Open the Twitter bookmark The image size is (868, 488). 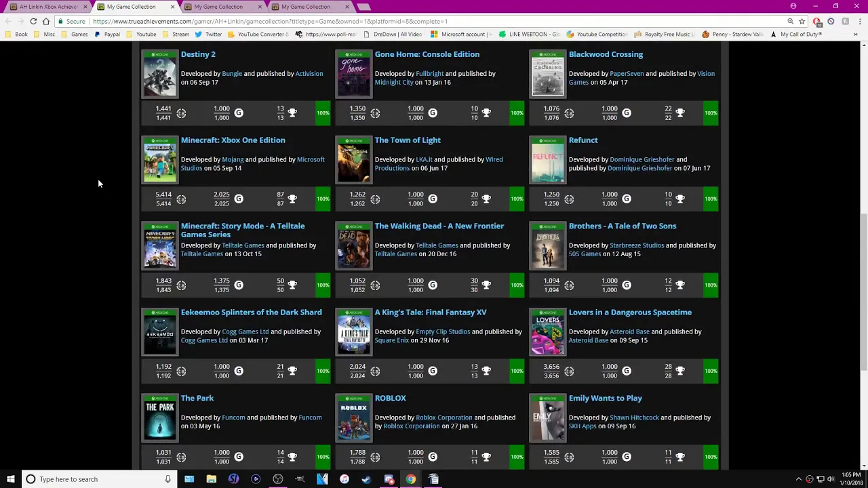209,34
